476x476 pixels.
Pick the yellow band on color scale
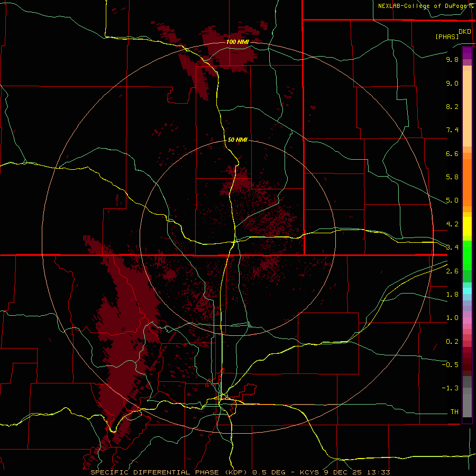467,226
